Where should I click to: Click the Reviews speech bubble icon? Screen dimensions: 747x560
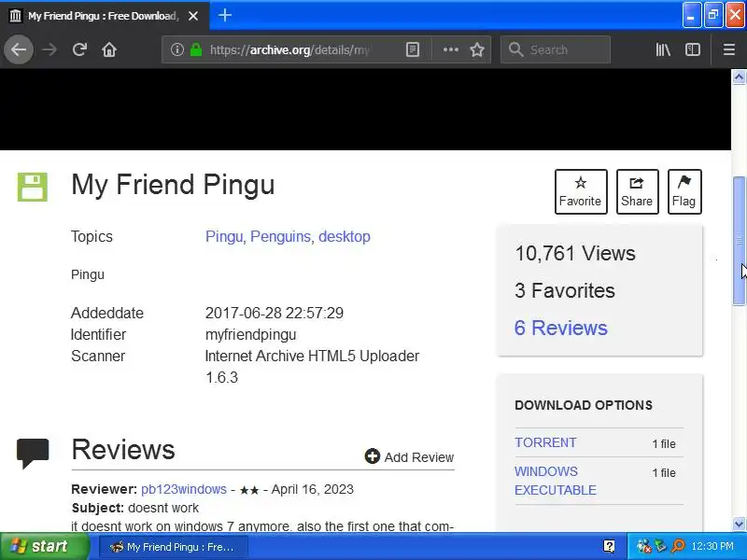pyautogui.click(x=33, y=453)
